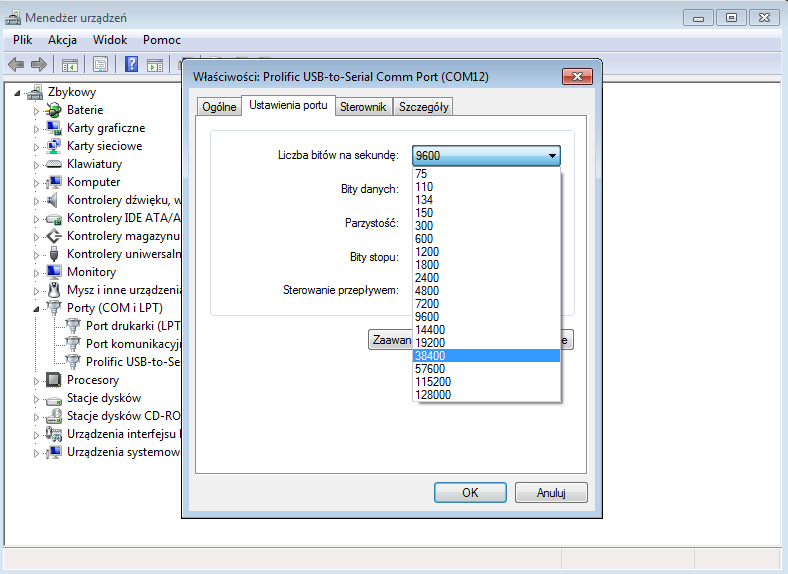Open the Szczegóły tab
The height and width of the screenshot is (574, 788).
pyautogui.click(x=424, y=107)
